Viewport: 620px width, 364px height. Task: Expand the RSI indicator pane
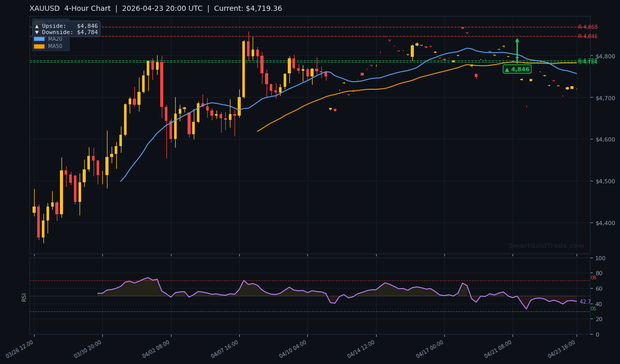(x=24, y=297)
